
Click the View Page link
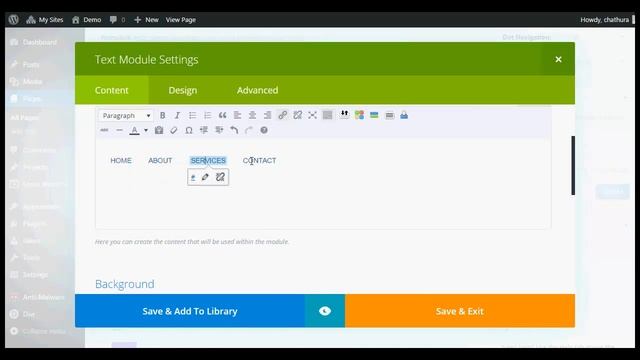pos(180,20)
